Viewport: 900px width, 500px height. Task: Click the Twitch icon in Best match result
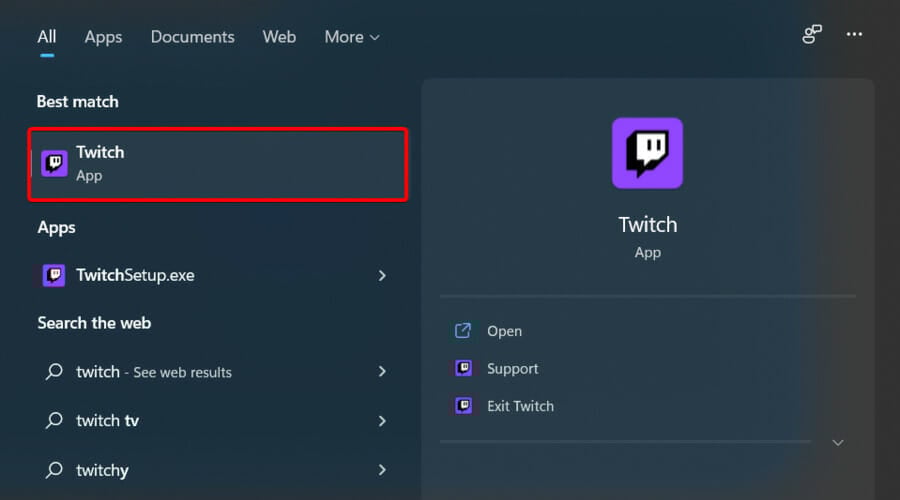(x=54, y=164)
